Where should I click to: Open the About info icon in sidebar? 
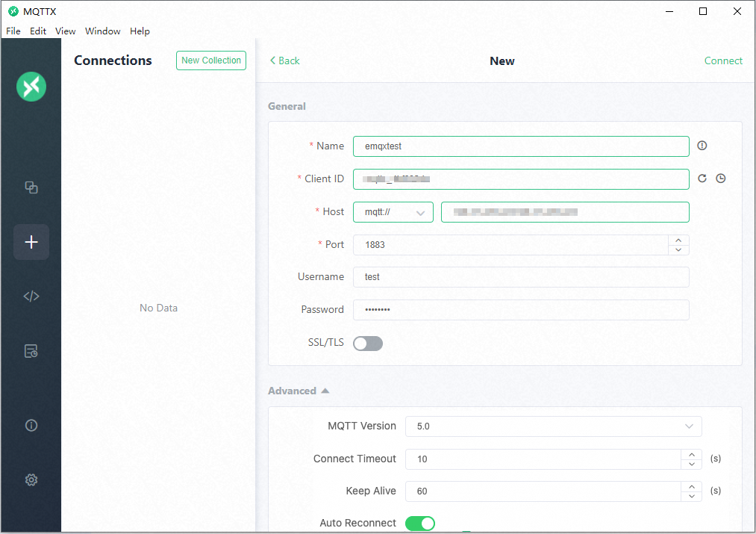[31, 426]
